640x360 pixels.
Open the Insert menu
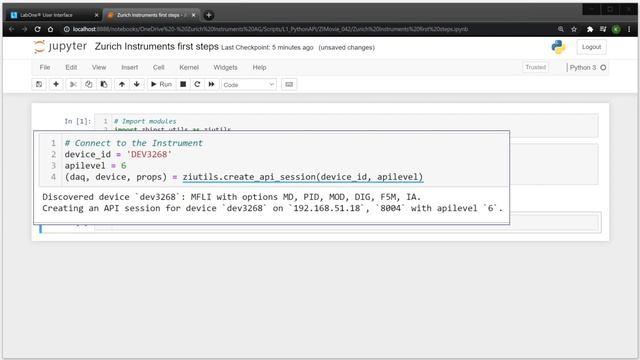click(129, 67)
